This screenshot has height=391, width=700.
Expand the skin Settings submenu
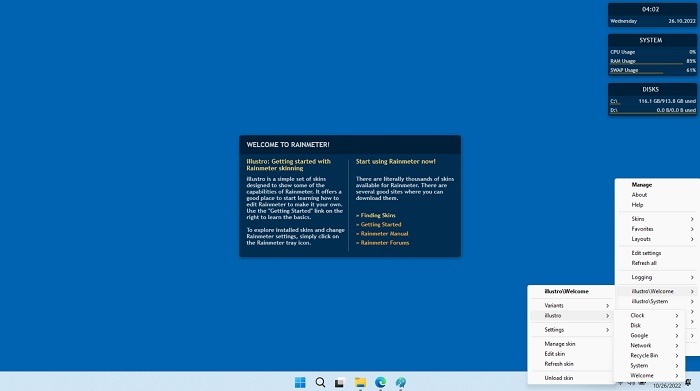click(571, 330)
